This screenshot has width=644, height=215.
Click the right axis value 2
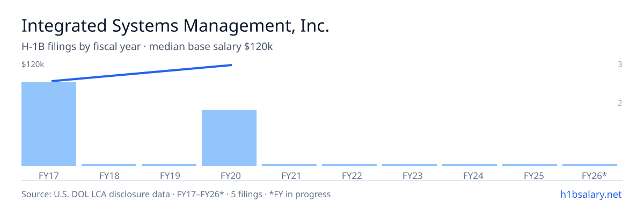click(620, 103)
